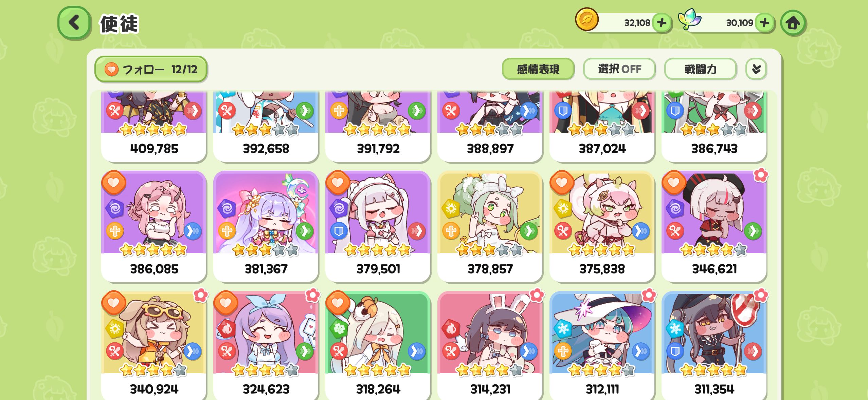Add gold coins with the plus button

(x=662, y=23)
